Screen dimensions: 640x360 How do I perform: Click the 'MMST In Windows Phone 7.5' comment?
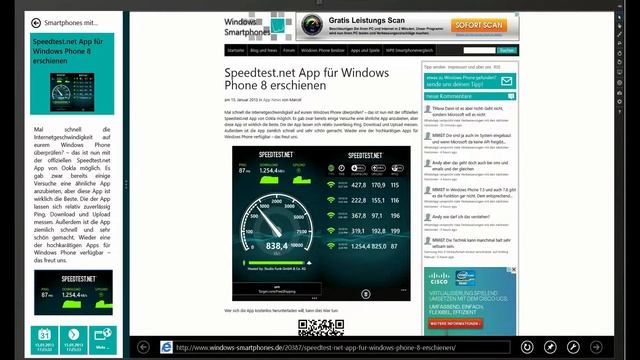tap(473, 193)
